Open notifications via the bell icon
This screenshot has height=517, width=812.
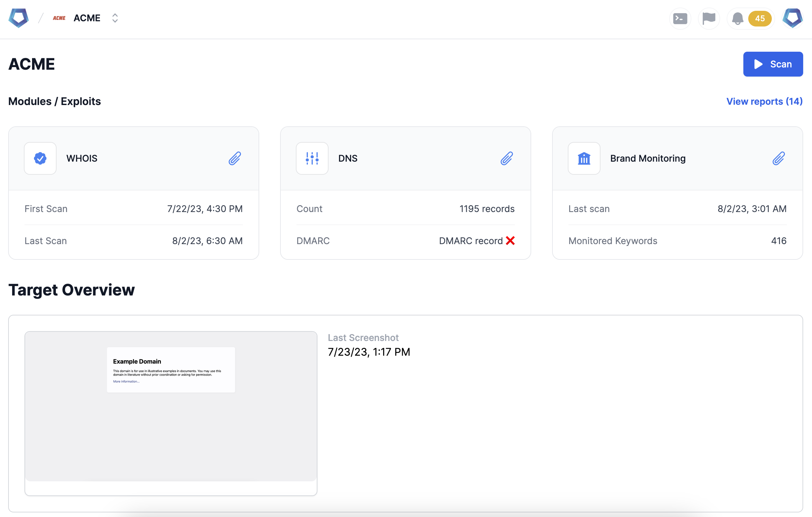737,19
